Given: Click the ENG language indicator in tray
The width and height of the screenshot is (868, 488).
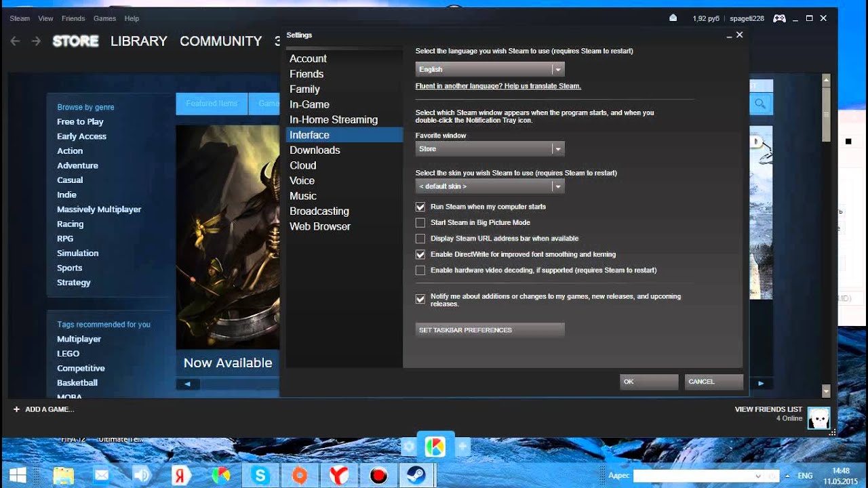Looking at the screenshot, I should [x=805, y=476].
